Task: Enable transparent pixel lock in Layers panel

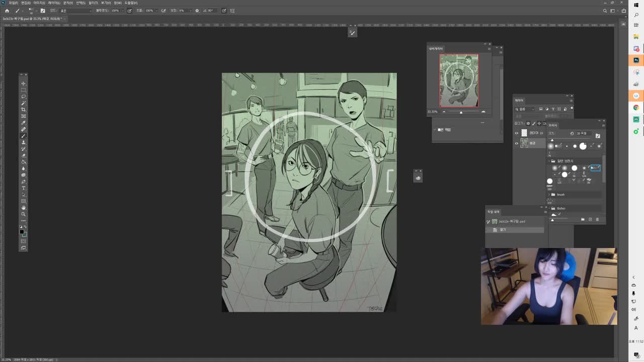Action: pyautogui.click(x=528, y=123)
